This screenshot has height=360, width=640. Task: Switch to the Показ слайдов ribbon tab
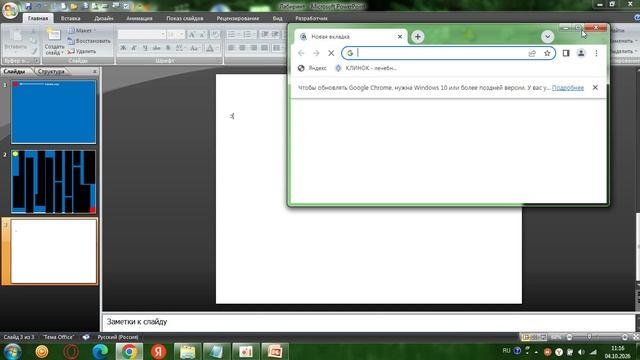point(184,18)
